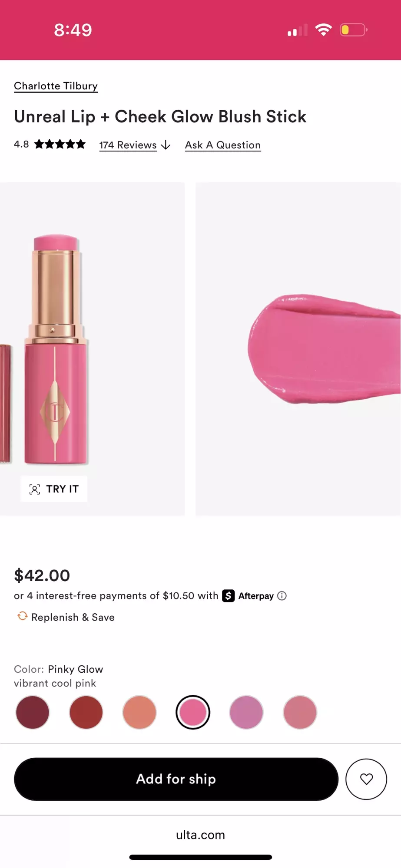
Task: Click the Replenish & Save refresh icon
Action: click(21, 616)
